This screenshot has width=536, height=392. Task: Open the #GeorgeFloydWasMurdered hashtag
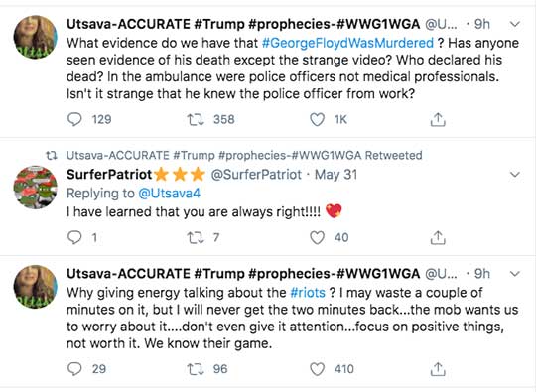point(347,43)
